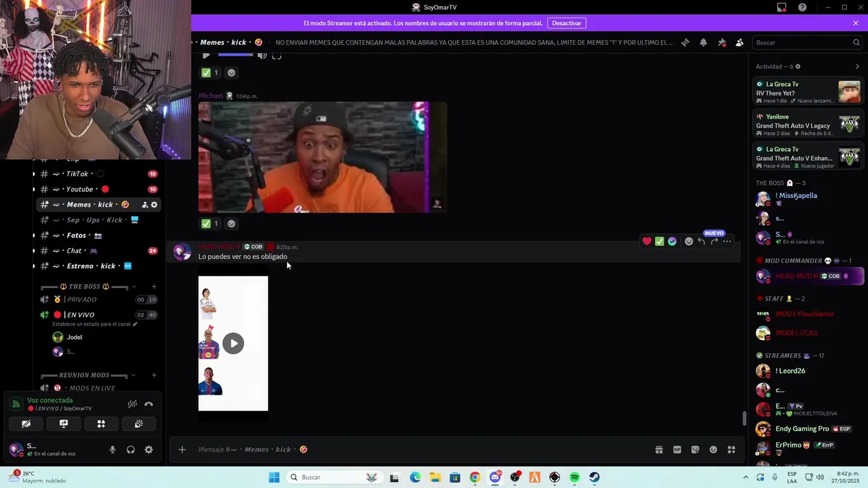
Task: Open notification settings bell icon
Action: [x=703, y=43]
